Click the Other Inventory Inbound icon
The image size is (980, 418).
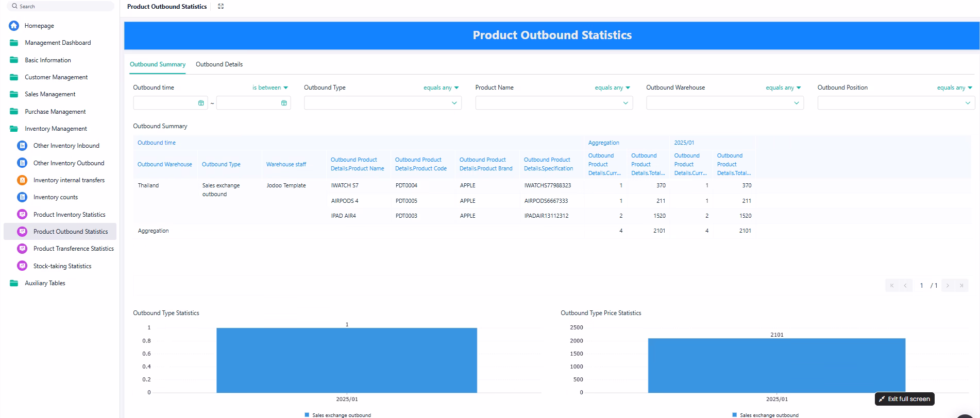point(22,146)
